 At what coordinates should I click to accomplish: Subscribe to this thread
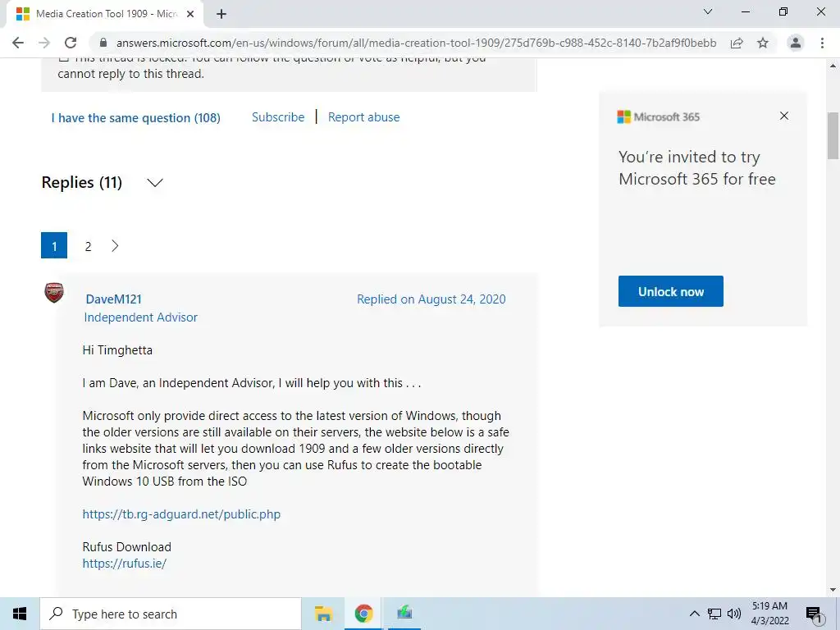278,117
